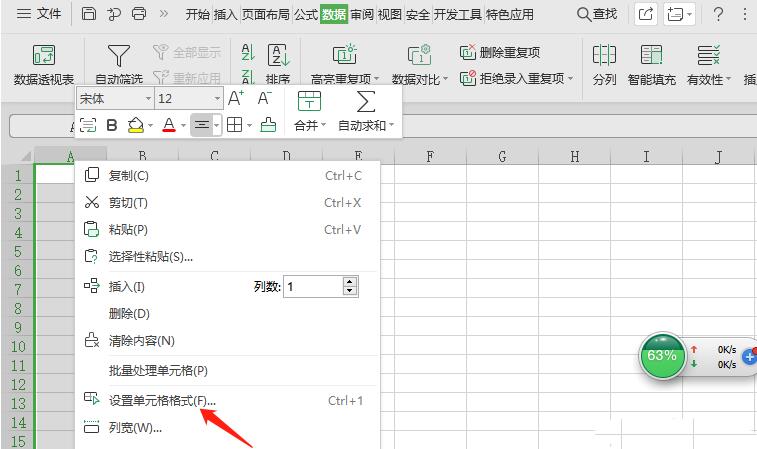The height and width of the screenshot is (449, 757).
Task: Click the AutoFilter (自动筛选) funnel icon
Action: (x=119, y=56)
